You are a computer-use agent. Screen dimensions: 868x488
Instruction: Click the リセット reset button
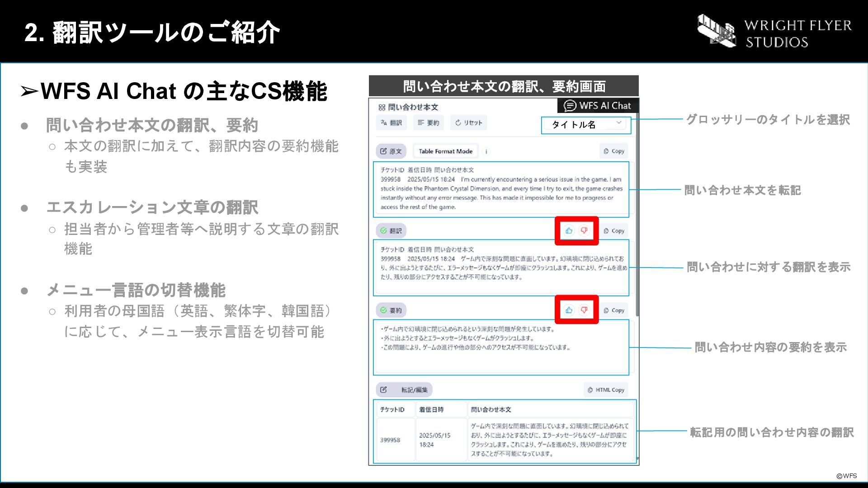point(469,122)
